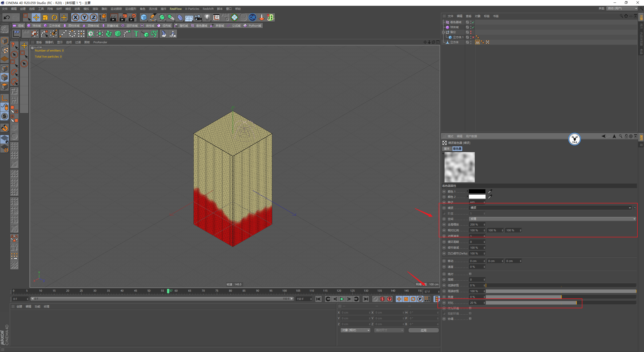Click the 颜色 1 black color swatch
Viewport: 644px width, 352px height.
[x=477, y=191]
